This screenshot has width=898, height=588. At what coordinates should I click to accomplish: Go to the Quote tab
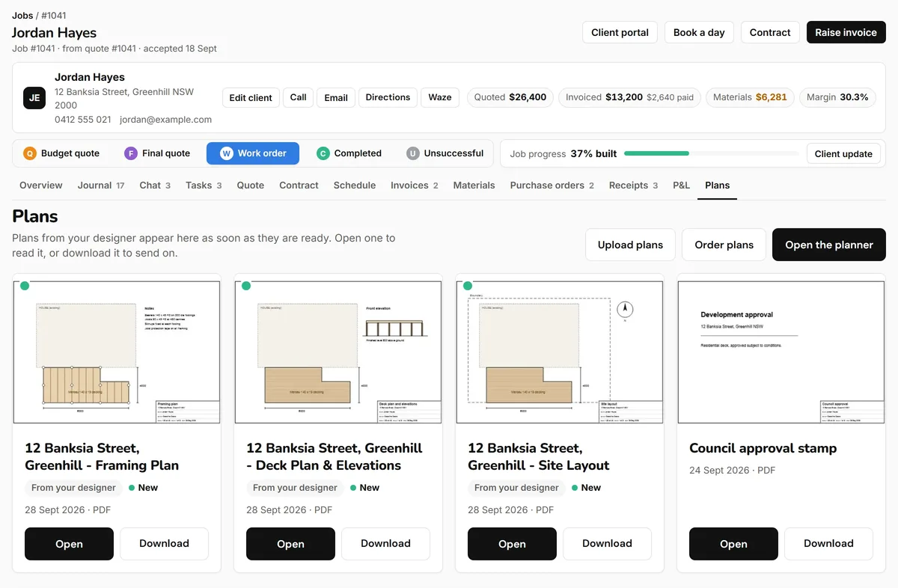pyautogui.click(x=251, y=186)
